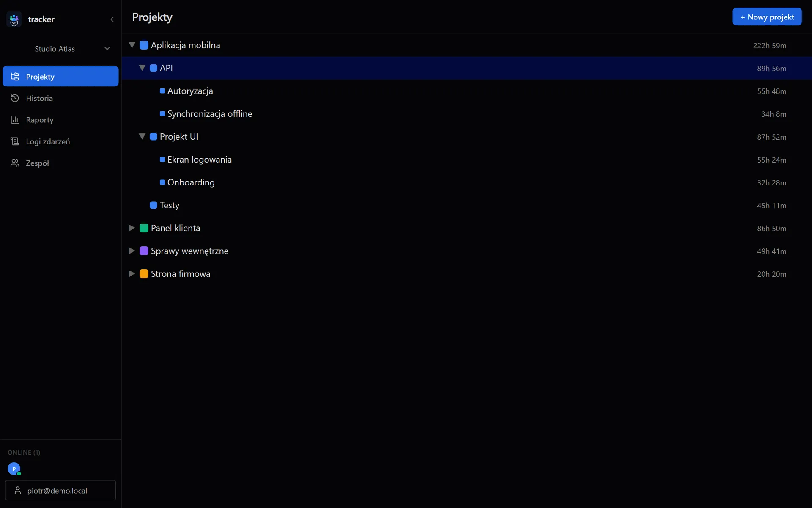Click the API row label
The height and width of the screenshot is (508, 812).
(166, 68)
